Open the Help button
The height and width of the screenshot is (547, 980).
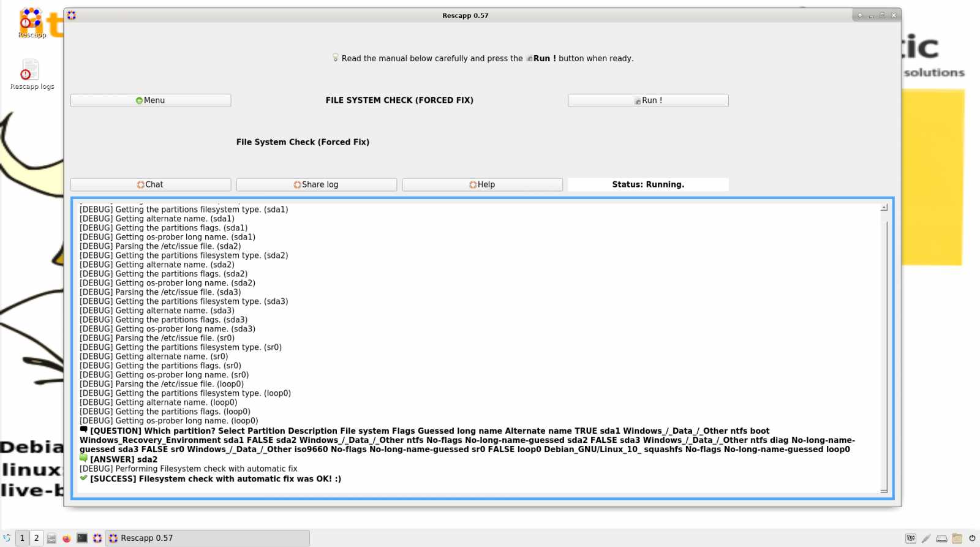pos(483,184)
